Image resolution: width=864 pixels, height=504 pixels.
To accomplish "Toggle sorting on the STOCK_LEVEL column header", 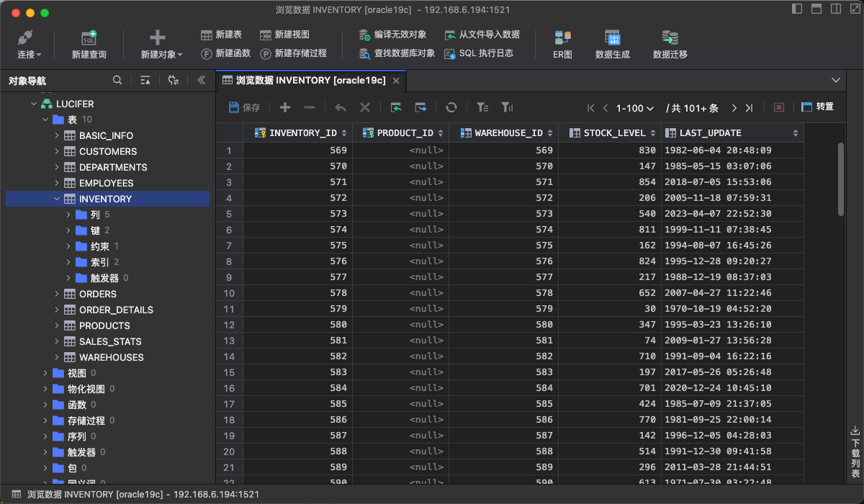I will [613, 132].
